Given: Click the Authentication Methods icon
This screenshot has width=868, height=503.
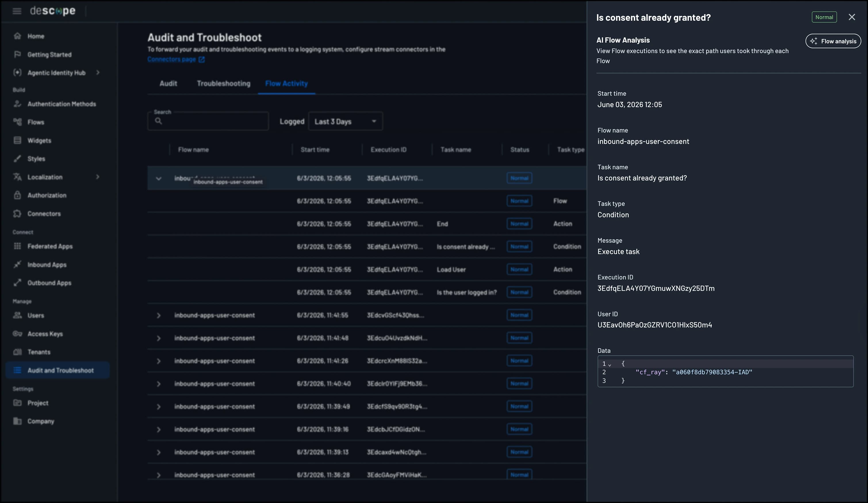Looking at the screenshot, I should (18, 104).
